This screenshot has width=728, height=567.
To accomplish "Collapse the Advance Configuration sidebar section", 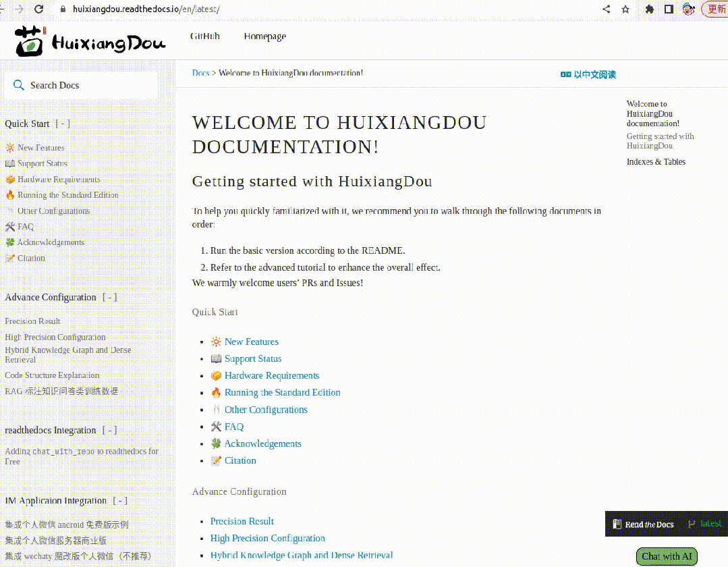I will 109,297.
